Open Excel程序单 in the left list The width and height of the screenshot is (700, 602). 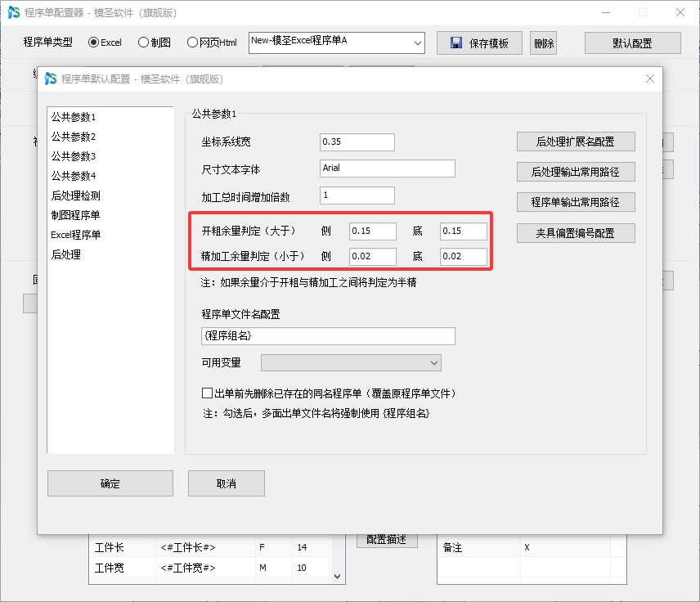click(76, 235)
